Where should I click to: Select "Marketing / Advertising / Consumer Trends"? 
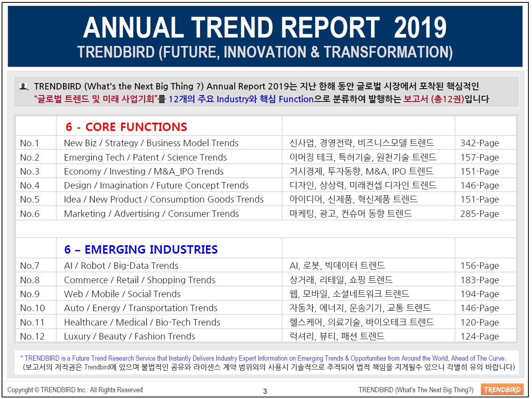tap(151, 214)
